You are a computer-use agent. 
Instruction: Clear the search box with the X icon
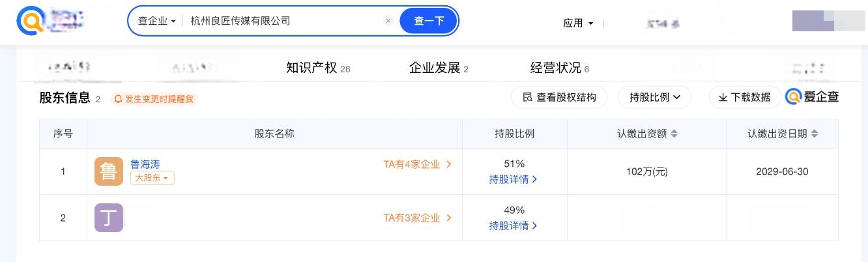[x=388, y=21]
